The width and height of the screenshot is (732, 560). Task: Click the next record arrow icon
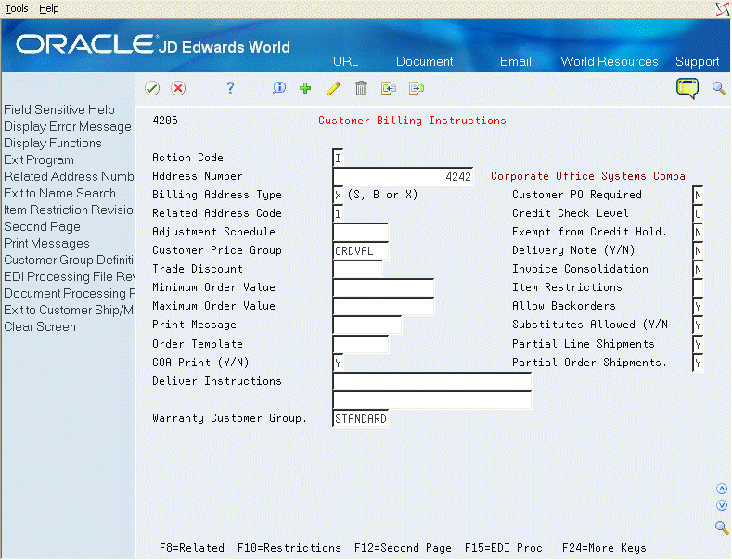417,88
